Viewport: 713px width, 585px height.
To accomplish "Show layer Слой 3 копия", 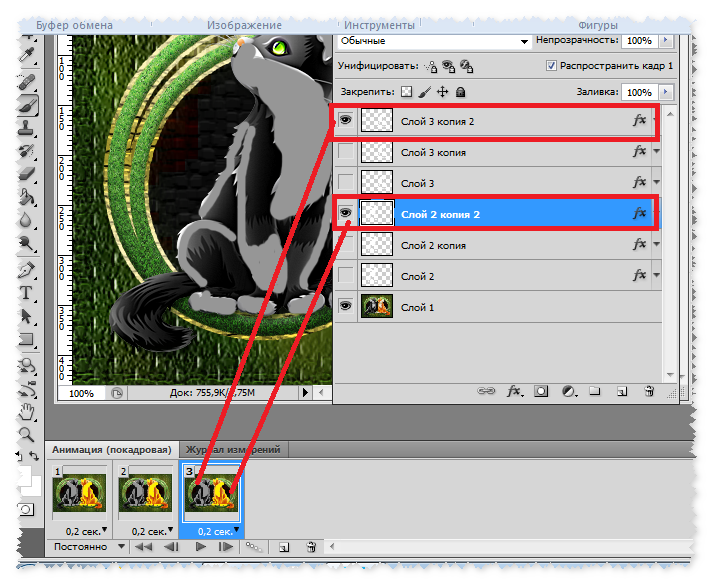I will [346, 151].
